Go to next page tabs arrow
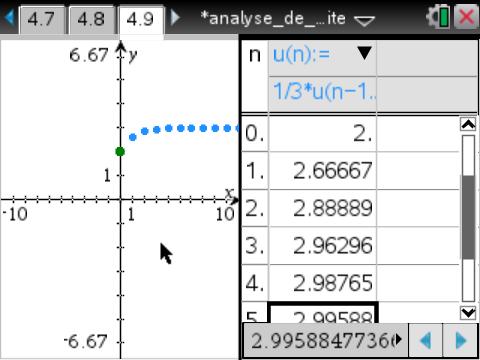Screen dimensions: 480x360 [175, 17]
